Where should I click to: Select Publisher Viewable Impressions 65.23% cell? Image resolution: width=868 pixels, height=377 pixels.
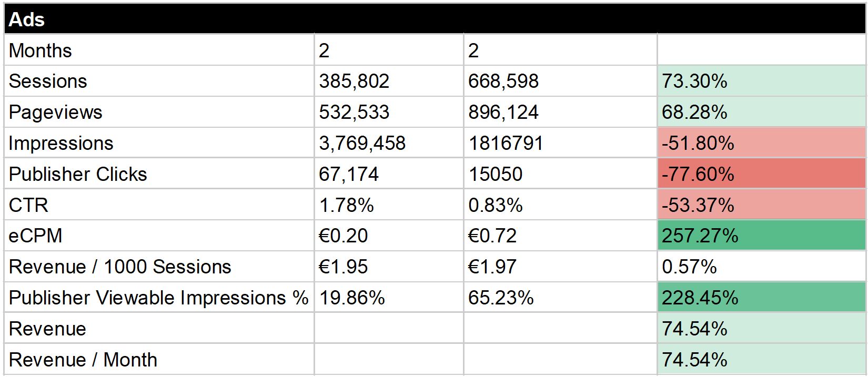pyautogui.click(x=501, y=298)
